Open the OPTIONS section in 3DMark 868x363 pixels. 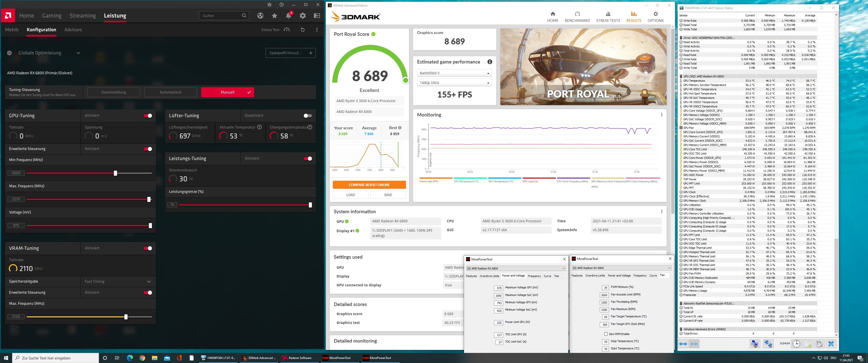tap(655, 17)
